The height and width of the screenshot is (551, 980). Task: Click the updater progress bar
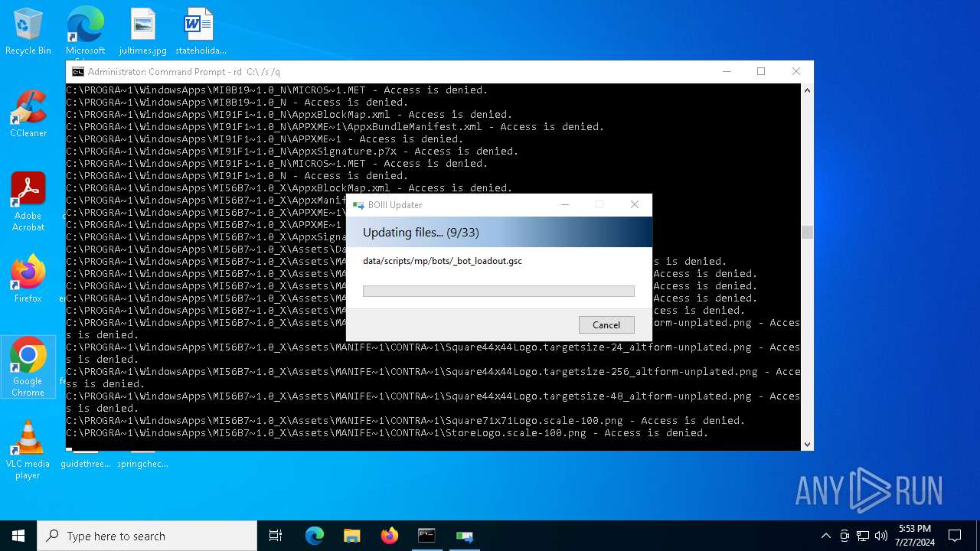pyautogui.click(x=498, y=291)
